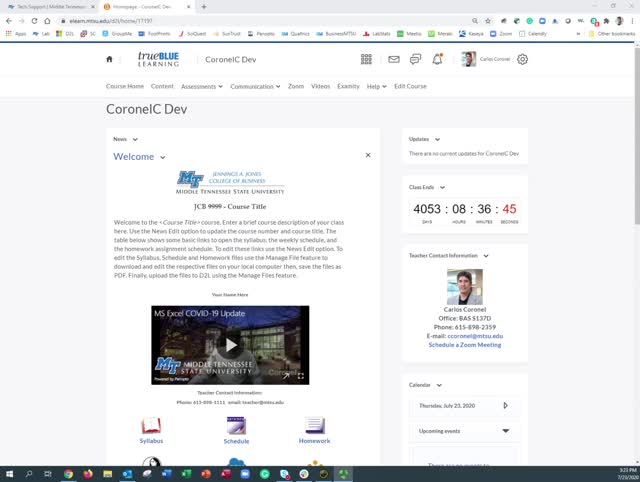Open the Syllabus book icon
Viewport: 640px width, 482px height.
(x=151, y=426)
